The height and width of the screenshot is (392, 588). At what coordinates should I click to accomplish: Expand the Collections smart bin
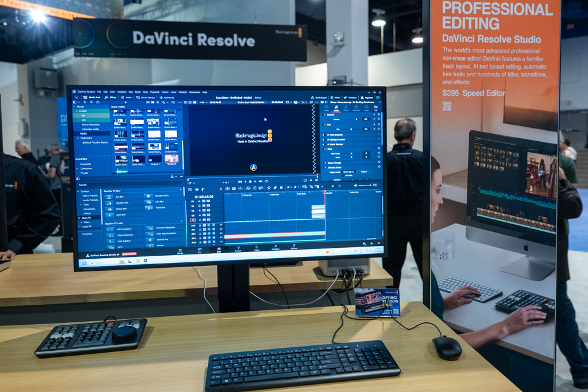pyautogui.click(x=78, y=168)
